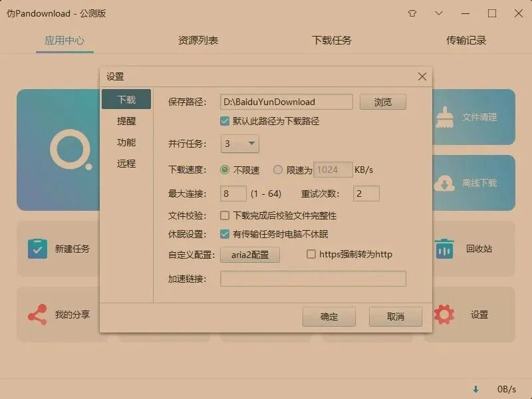The width and height of the screenshot is (532, 399).
Task: Click the 0B/s speed text
Action: pyautogui.click(x=507, y=389)
